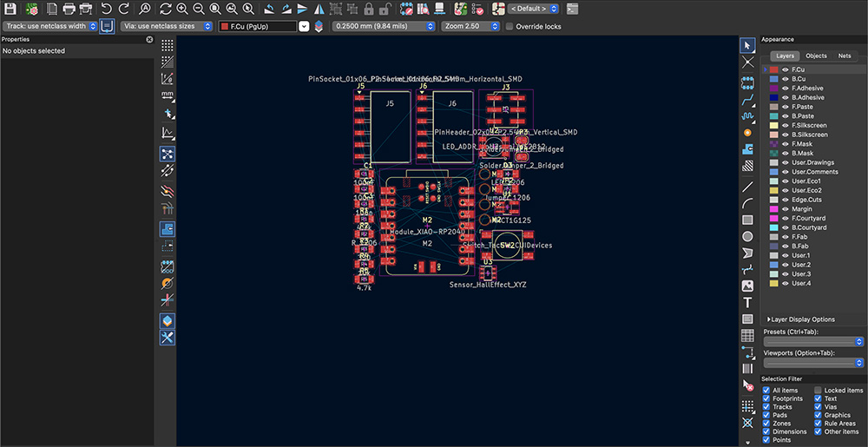
Task: Uncheck Zones in Selection Filter
Action: pos(766,424)
